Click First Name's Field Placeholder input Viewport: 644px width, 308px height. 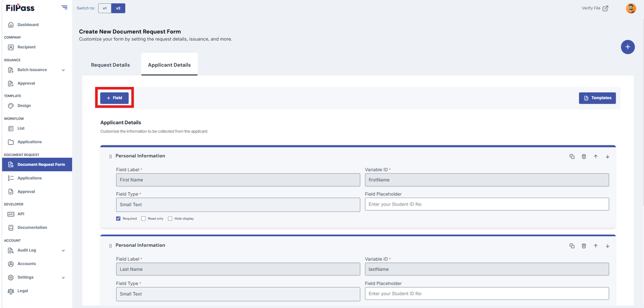(487, 204)
